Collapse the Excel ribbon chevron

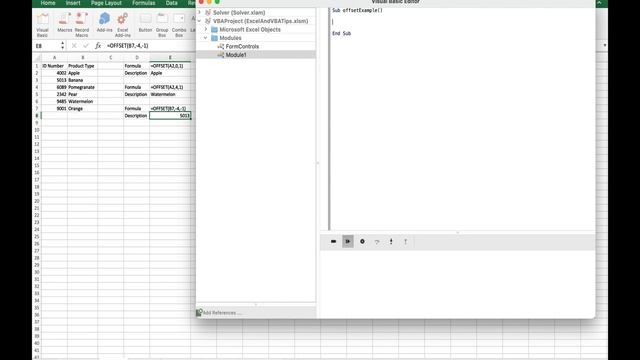click(x=599, y=3)
